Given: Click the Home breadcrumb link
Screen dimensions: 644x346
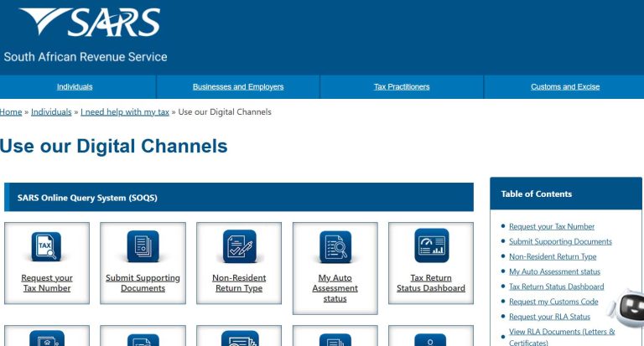Looking at the screenshot, I should coord(11,111).
